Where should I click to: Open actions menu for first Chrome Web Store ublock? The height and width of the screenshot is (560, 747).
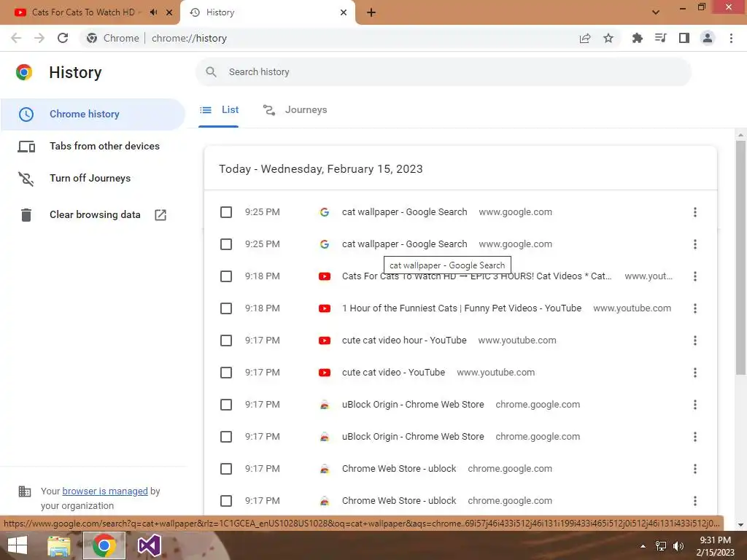695,469
